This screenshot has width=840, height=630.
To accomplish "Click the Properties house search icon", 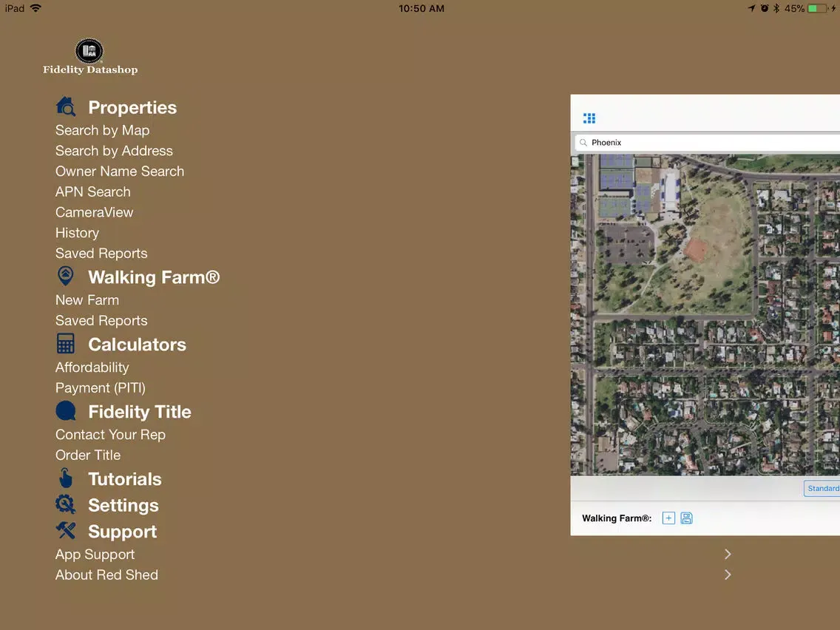I will coord(66,106).
